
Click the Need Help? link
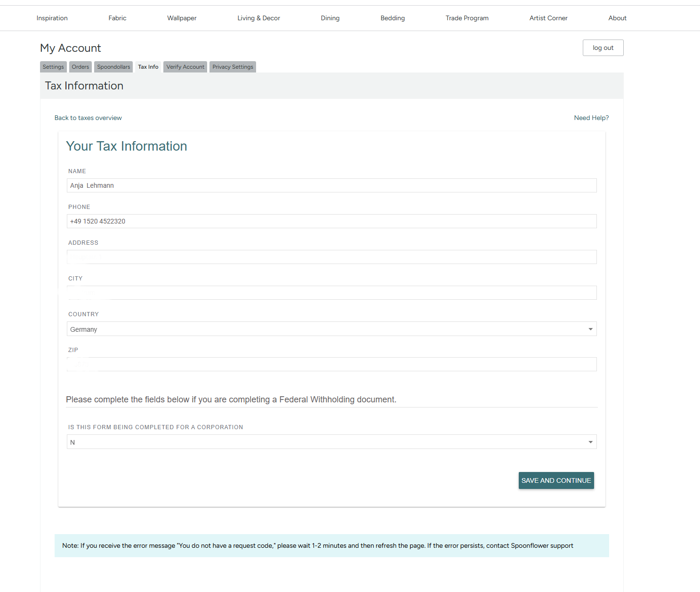(x=591, y=118)
